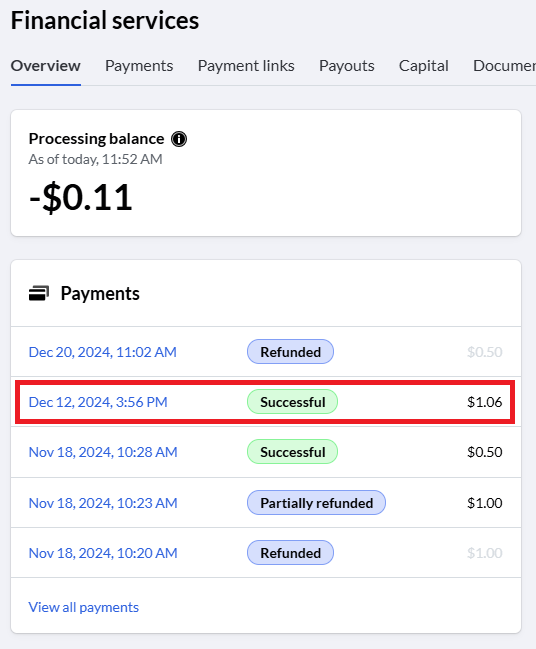Click the Refunded badge on Nov 18 10:20 payment
This screenshot has height=649, width=536.
290,553
